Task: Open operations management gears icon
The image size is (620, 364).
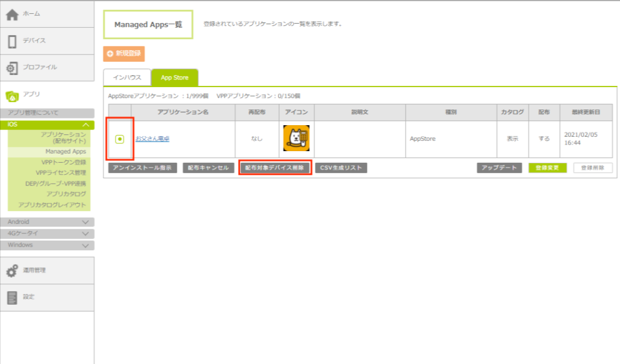Action: point(12,271)
